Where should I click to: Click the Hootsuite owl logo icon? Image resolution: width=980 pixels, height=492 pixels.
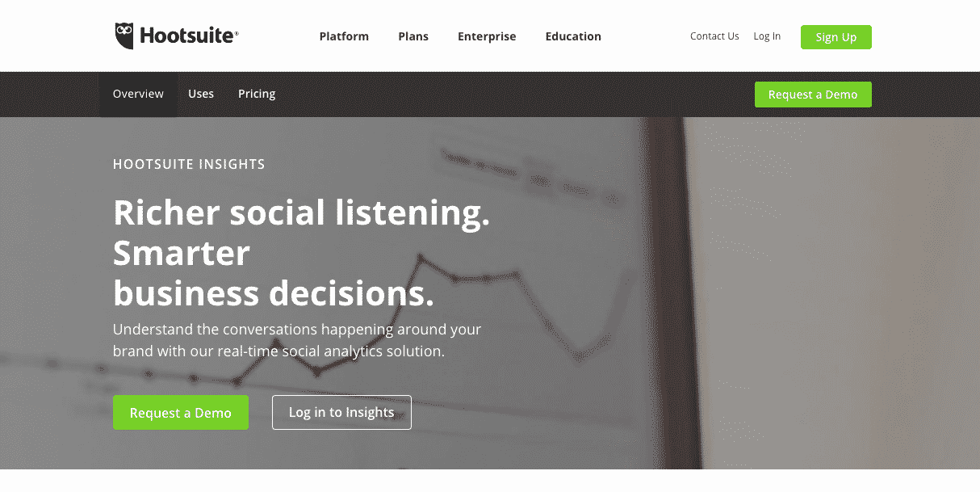point(124,36)
